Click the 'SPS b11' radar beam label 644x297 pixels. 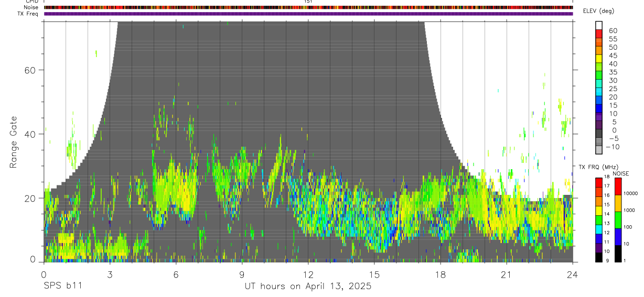tap(62, 287)
